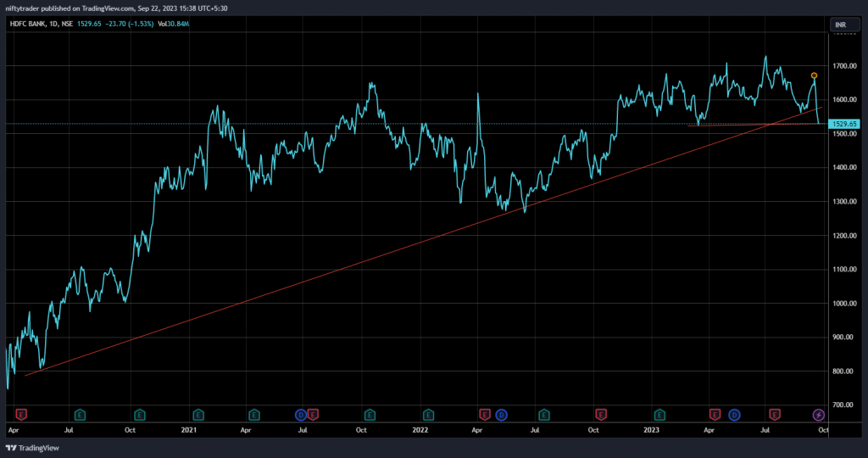Click the 1600.00 price axis label
Viewport: 868px width, 458px height.
tap(844, 100)
